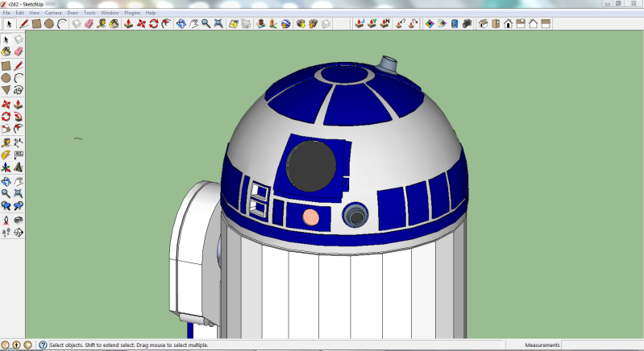
Task: Choose Text label tool in left palette
Action: pyautogui.click(x=19, y=155)
